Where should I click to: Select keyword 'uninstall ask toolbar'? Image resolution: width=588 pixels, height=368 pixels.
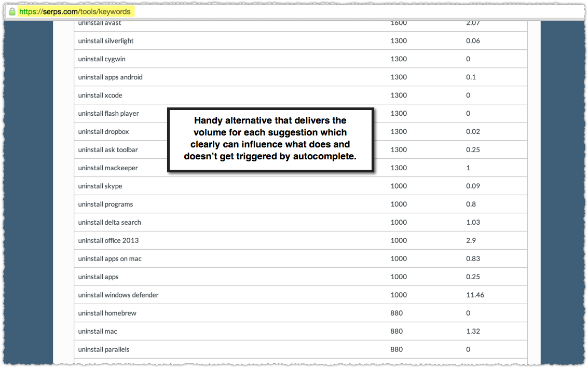point(108,149)
